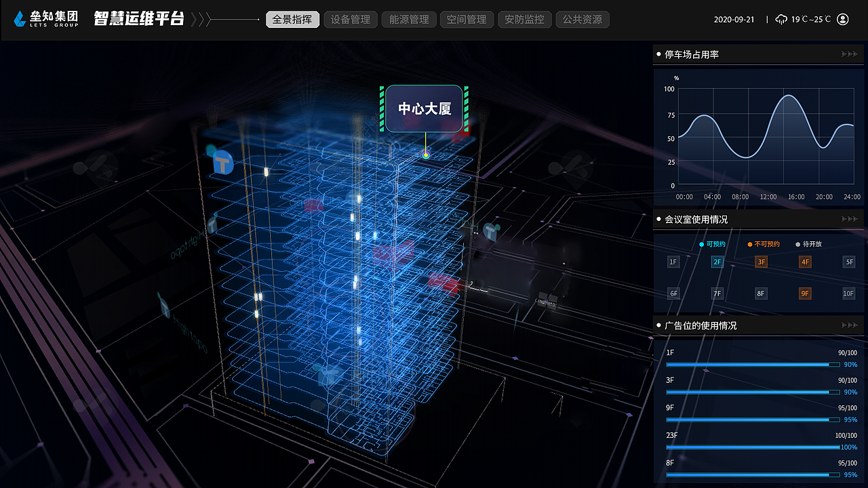Click the location dot beneath 中心大厦 label
868x488 pixels.
click(426, 155)
